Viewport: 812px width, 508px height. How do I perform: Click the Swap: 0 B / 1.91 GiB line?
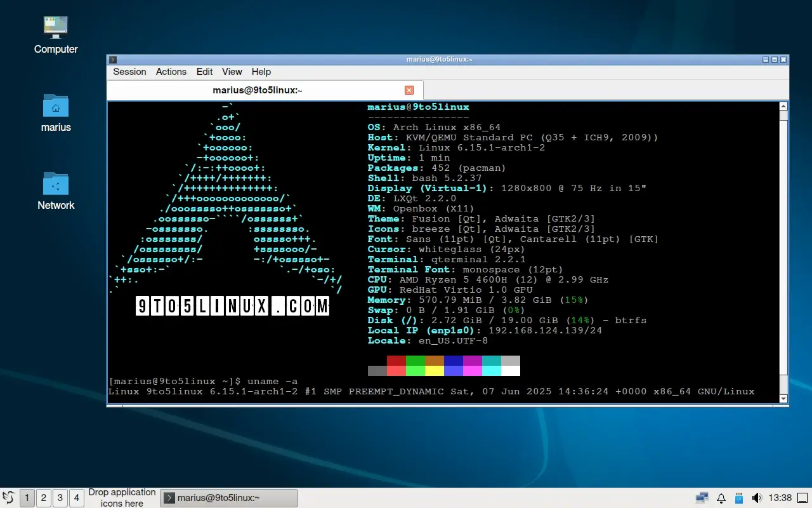pos(447,311)
